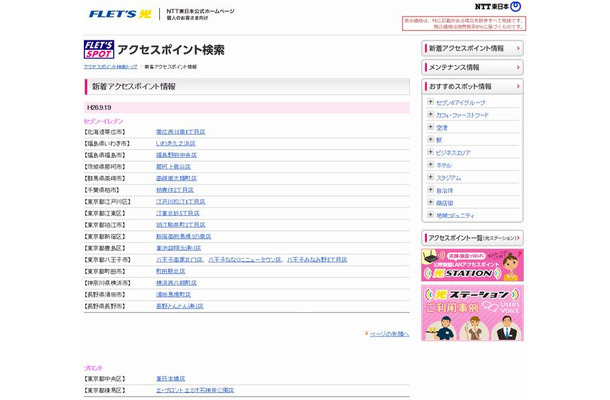Screen dimensions: 610x400
Task: Click the セブン-イレブン category heading
Action: [x=103, y=121]
